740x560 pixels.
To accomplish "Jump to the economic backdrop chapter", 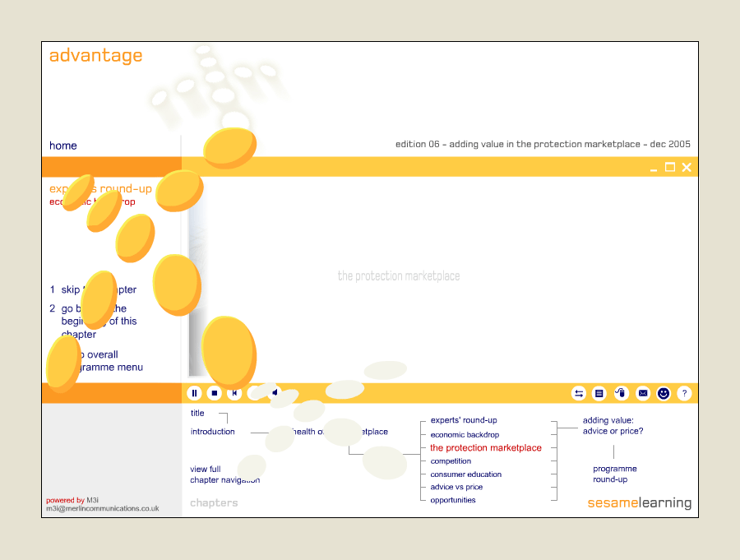I will coord(465,434).
